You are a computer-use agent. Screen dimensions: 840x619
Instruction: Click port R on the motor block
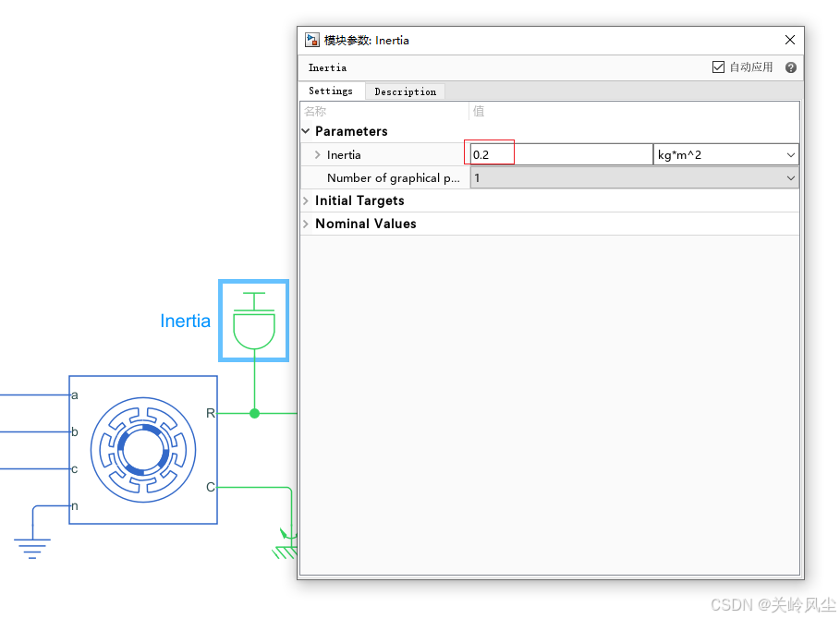[x=211, y=413]
